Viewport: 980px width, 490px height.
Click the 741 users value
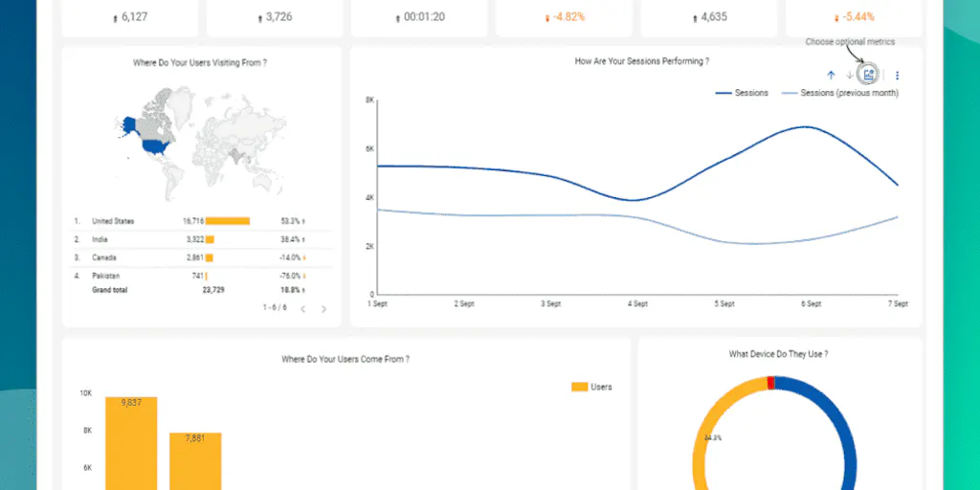click(198, 276)
